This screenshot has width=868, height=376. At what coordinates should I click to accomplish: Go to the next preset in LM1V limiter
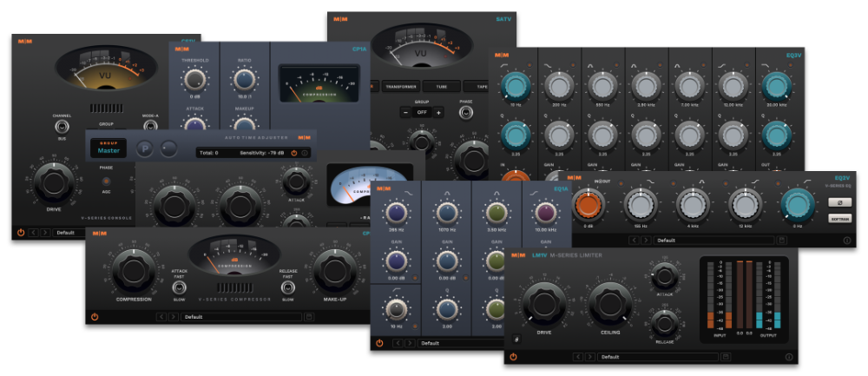click(590, 357)
